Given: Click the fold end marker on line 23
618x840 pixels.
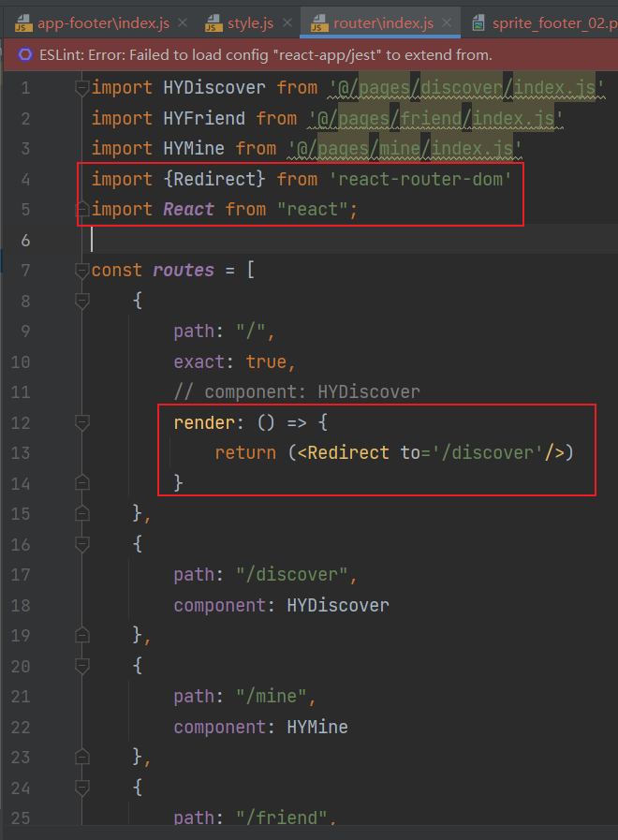Looking at the screenshot, I should (82, 757).
